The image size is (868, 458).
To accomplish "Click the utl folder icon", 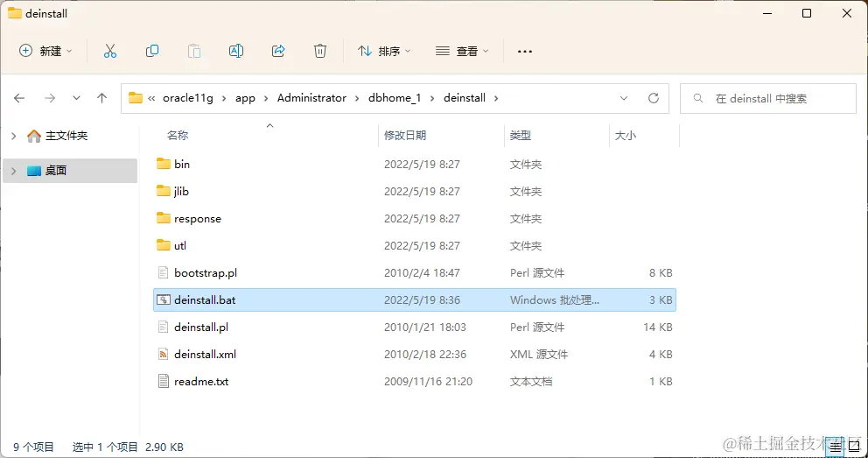I will pos(164,245).
